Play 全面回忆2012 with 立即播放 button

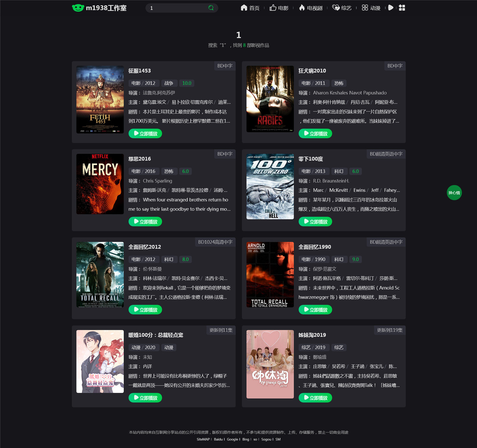pyautogui.click(x=145, y=310)
